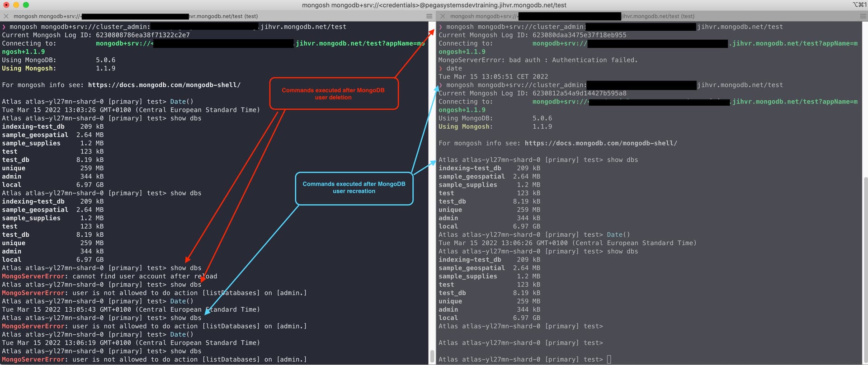Open the mongodb-shell docs link in left pane
Image resolution: width=868 pixels, height=365 pixels.
point(164,85)
